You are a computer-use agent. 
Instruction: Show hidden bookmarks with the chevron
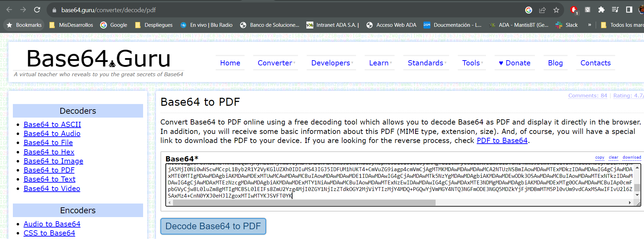click(x=589, y=25)
